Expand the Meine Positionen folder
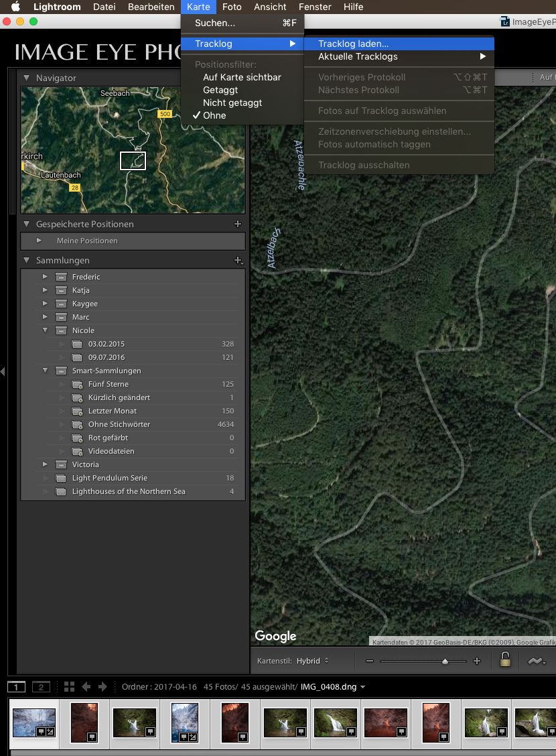Screen dimensions: 556x756 tap(39, 240)
